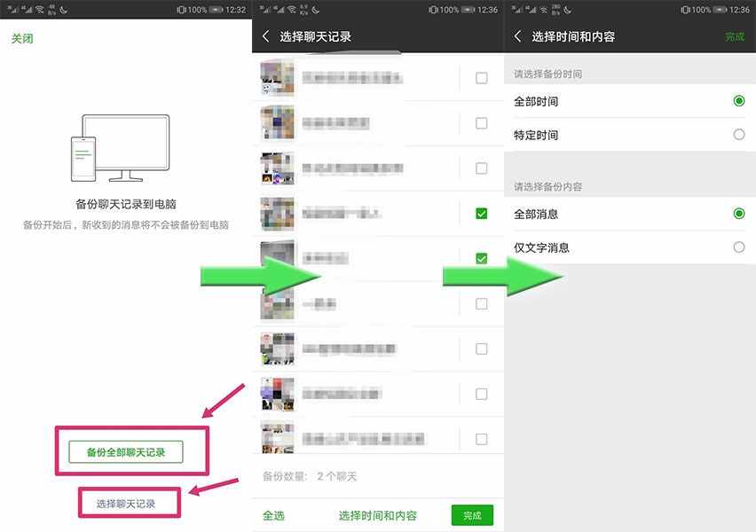Screen dimensions: 756x532
Task: Click the first chat's avatar thumbnail
Action: pyautogui.click(x=276, y=78)
